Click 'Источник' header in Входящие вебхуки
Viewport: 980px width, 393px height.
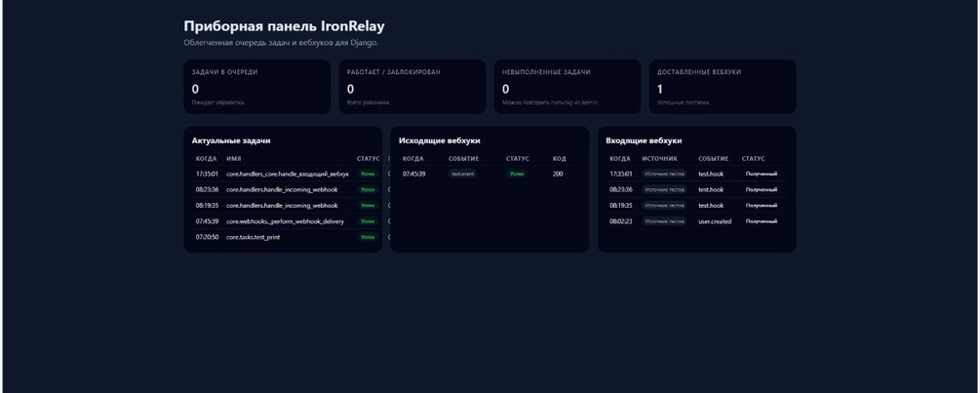[659, 159]
